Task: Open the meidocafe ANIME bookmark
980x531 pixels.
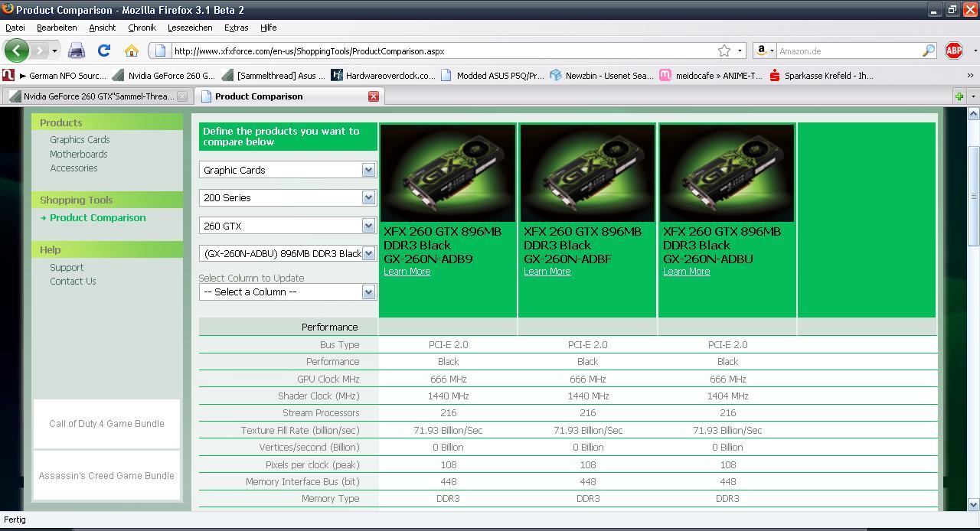Action: click(711, 75)
